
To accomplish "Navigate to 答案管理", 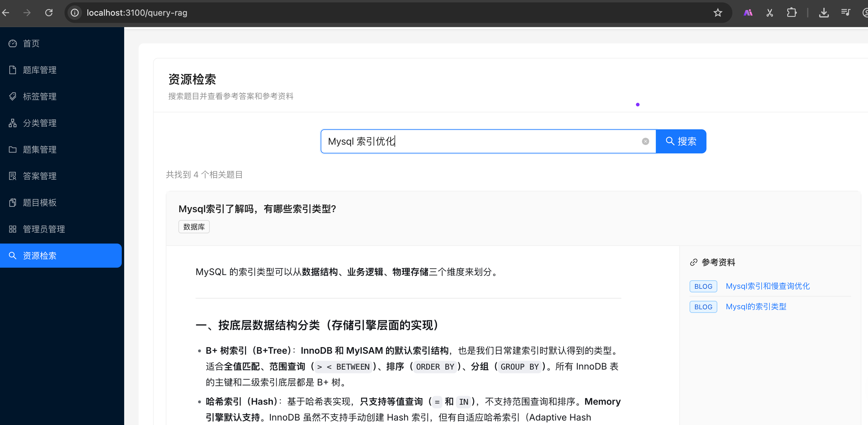I will point(61,176).
